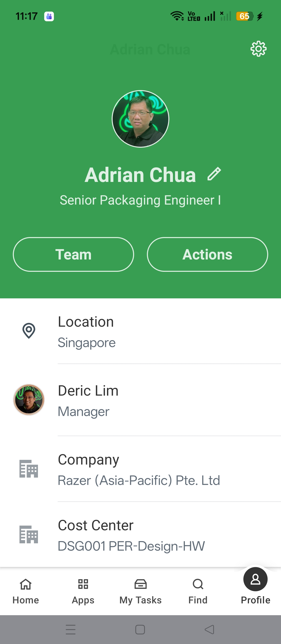The height and width of the screenshot is (644, 281).
Task: Tap the pencil icon beside Adrian Chua
Action: pos(214,174)
